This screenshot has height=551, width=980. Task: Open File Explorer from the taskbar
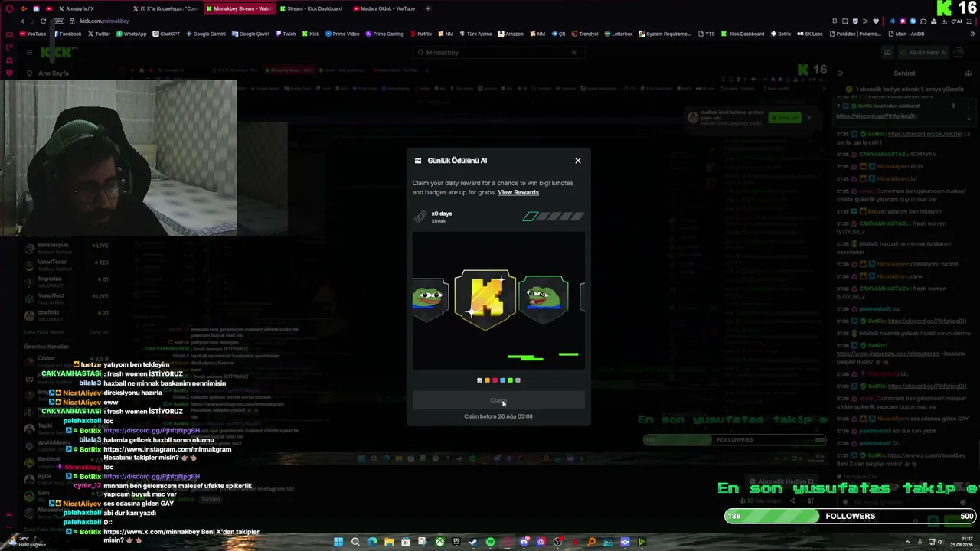(x=389, y=542)
